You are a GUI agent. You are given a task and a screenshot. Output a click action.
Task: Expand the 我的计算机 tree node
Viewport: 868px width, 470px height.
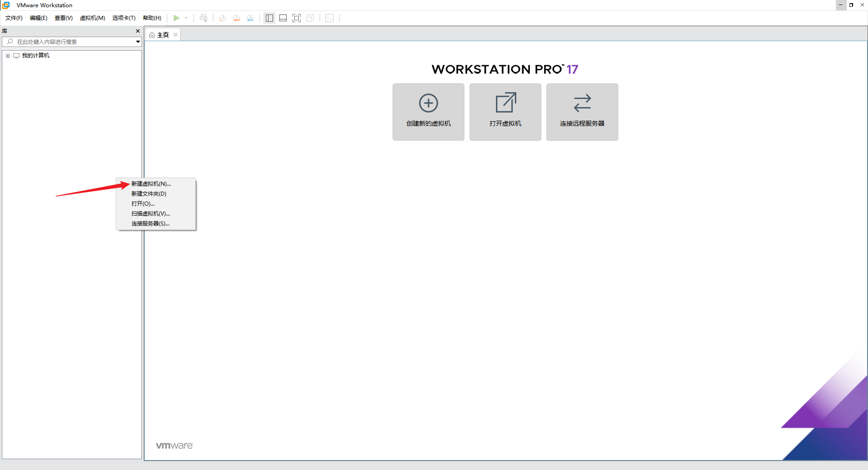[8, 56]
